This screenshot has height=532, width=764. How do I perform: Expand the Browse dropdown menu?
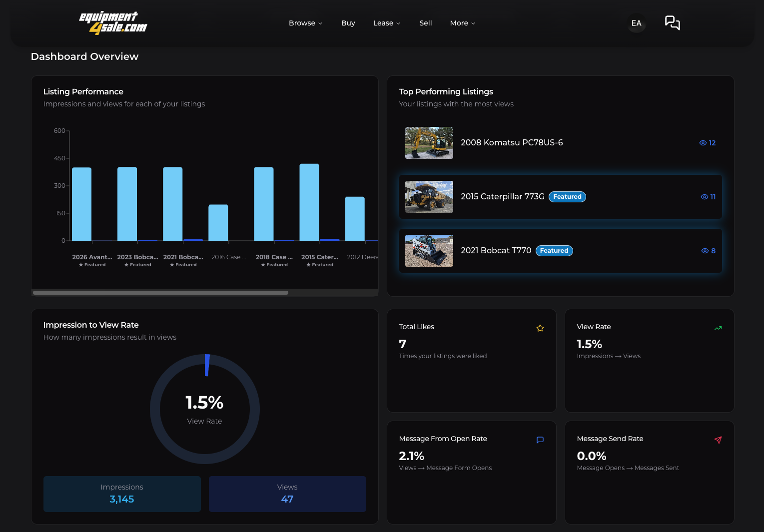point(305,23)
